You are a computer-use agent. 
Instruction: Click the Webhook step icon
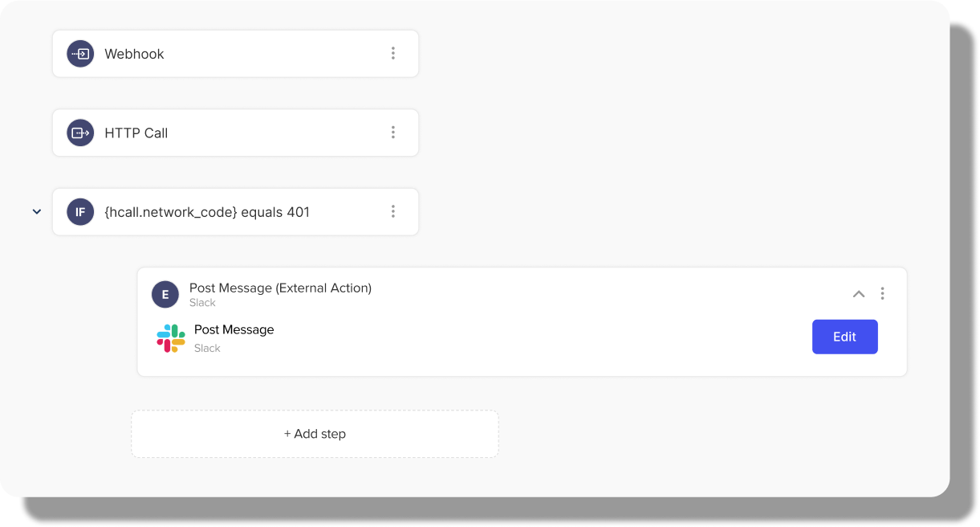80,54
